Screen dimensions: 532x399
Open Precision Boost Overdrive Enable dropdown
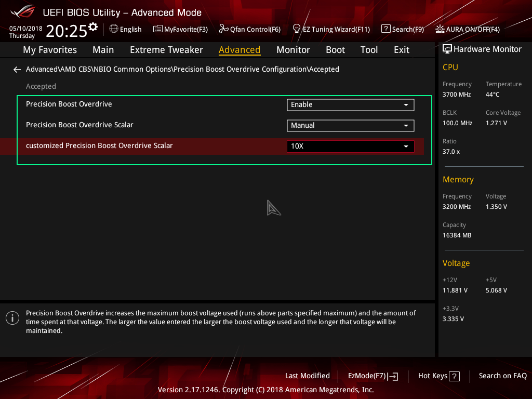(x=351, y=105)
